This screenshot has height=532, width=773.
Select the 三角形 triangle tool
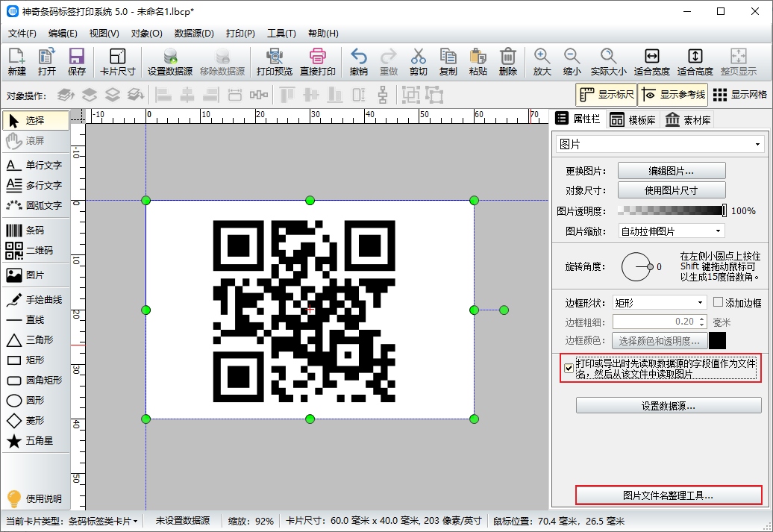point(36,340)
